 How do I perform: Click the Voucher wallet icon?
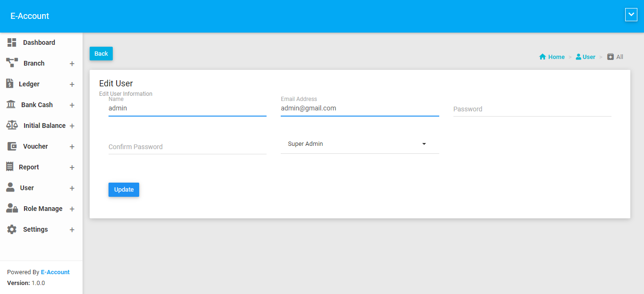pyautogui.click(x=12, y=146)
